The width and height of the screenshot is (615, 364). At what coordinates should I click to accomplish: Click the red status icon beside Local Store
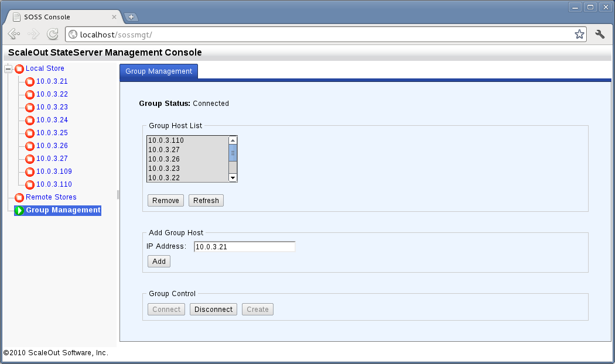pyautogui.click(x=19, y=69)
